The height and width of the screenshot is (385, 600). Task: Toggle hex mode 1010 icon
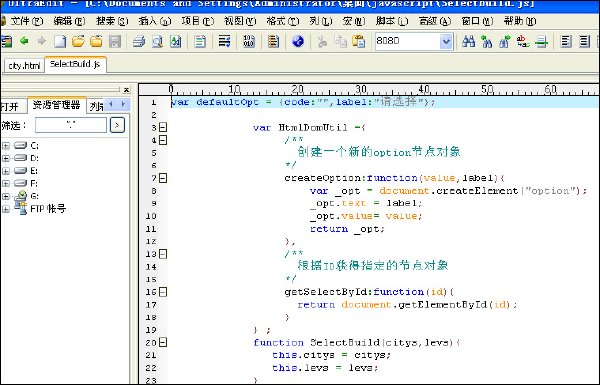point(249,41)
